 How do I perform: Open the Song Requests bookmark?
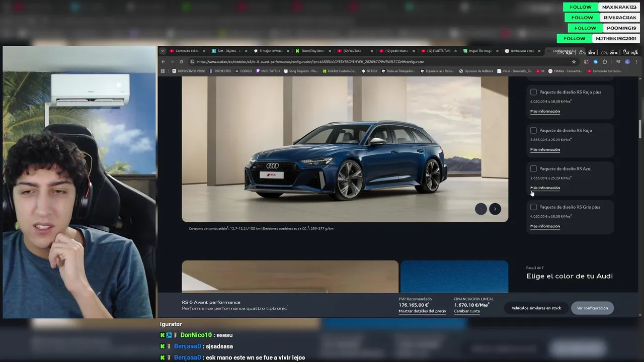(x=301, y=71)
